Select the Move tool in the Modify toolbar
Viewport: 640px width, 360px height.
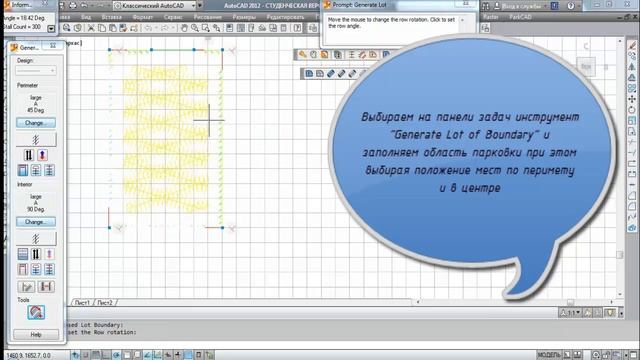(x=632, y=99)
